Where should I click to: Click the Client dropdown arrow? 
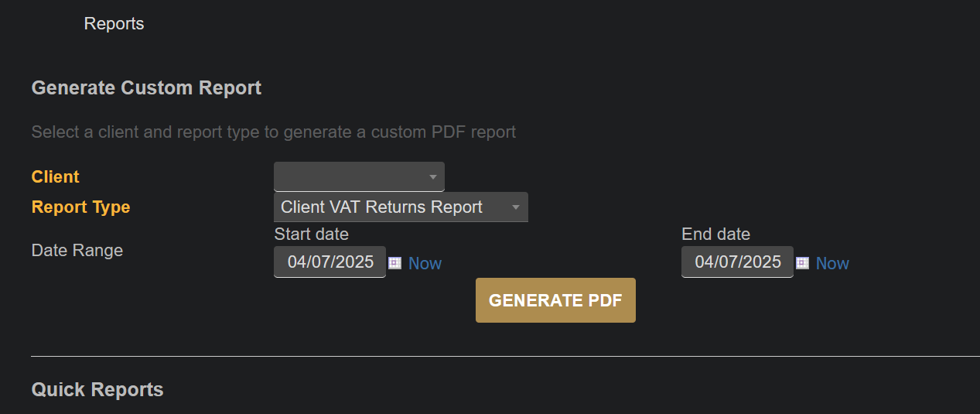point(433,177)
